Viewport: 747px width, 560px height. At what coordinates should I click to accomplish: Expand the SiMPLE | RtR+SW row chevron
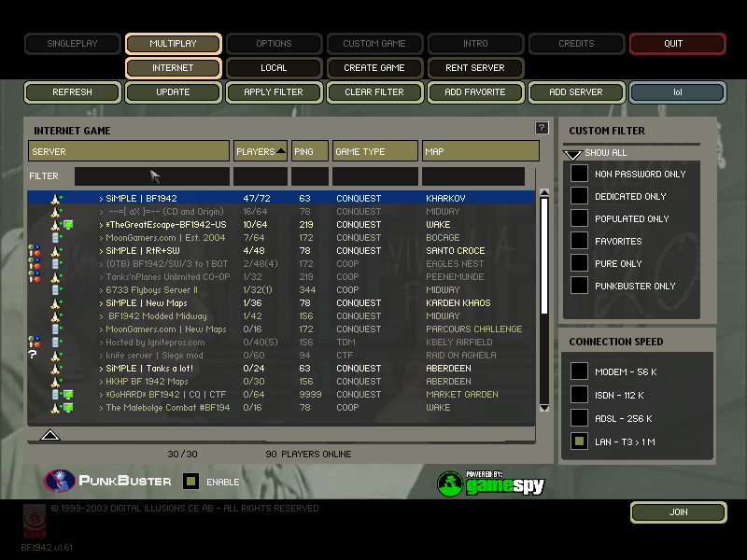tap(101, 251)
